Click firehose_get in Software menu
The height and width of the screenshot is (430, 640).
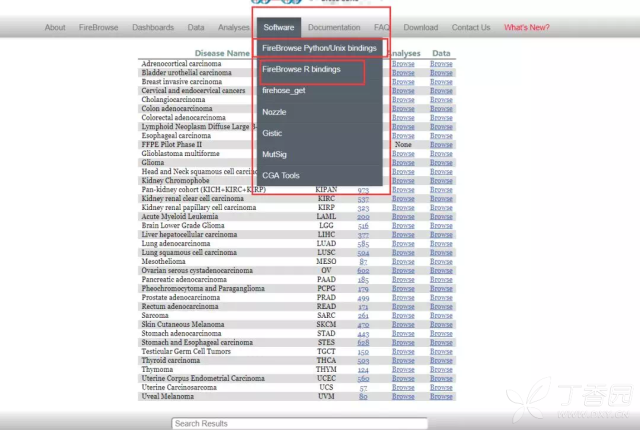(284, 91)
